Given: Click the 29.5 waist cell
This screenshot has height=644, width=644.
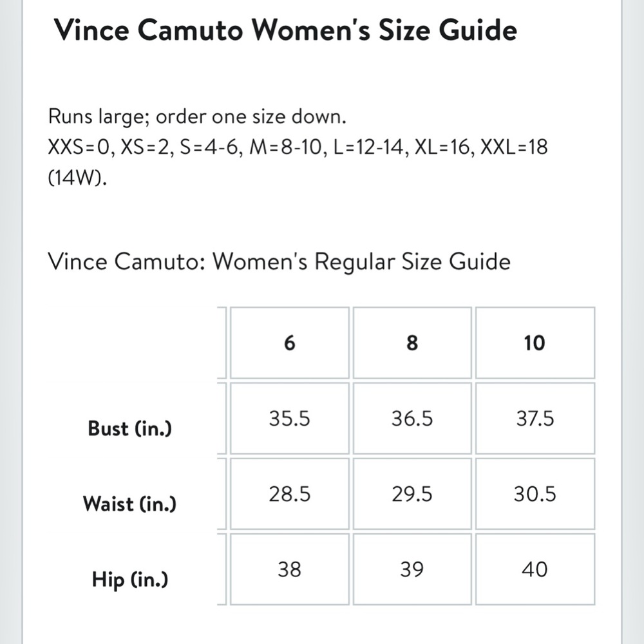Looking at the screenshot, I should click(x=412, y=494).
